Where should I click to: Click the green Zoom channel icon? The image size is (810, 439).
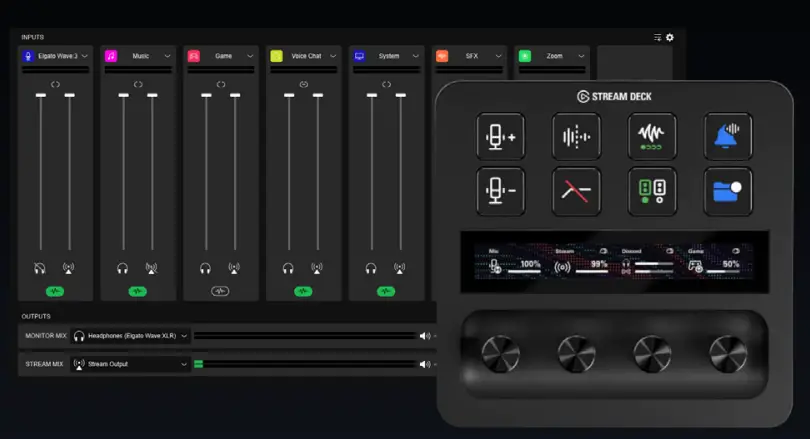(525, 56)
